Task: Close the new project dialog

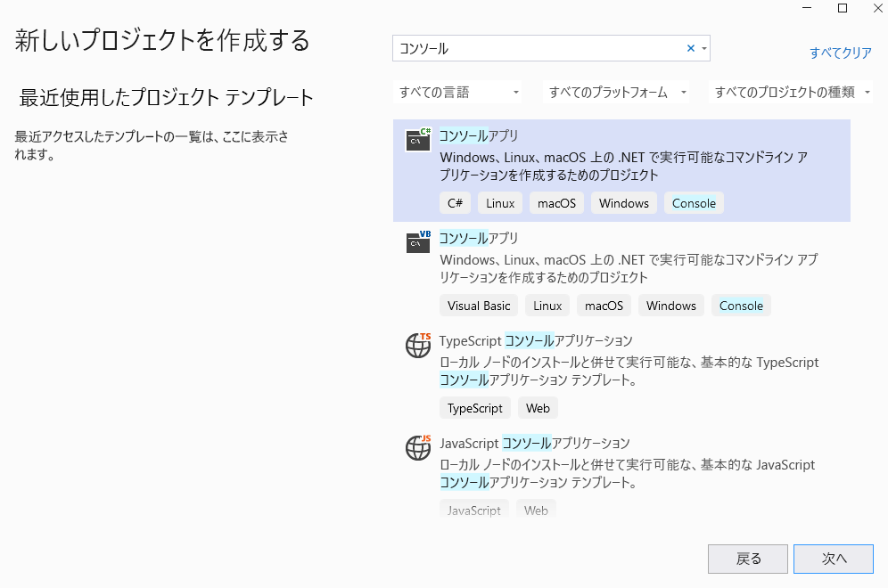Action: click(x=878, y=8)
